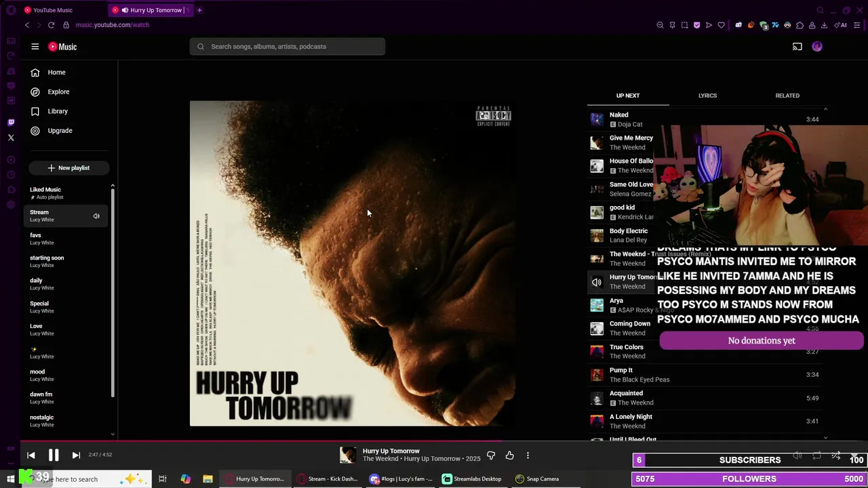
Task: Click the speaker icon on Stream playlist
Action: (x=96, y=216)
